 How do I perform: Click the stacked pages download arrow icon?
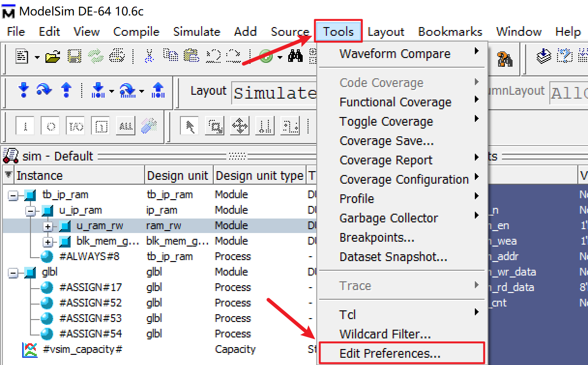pos(544,57)
